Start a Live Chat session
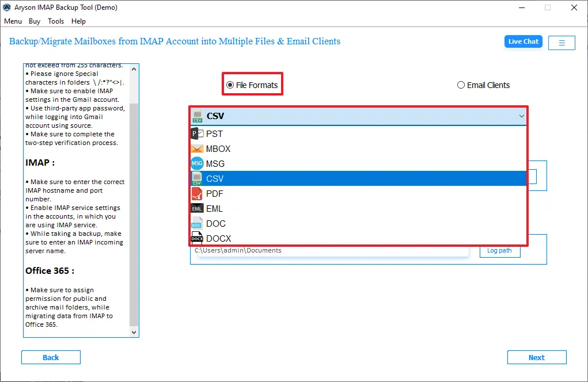 (x=523, y=41)
